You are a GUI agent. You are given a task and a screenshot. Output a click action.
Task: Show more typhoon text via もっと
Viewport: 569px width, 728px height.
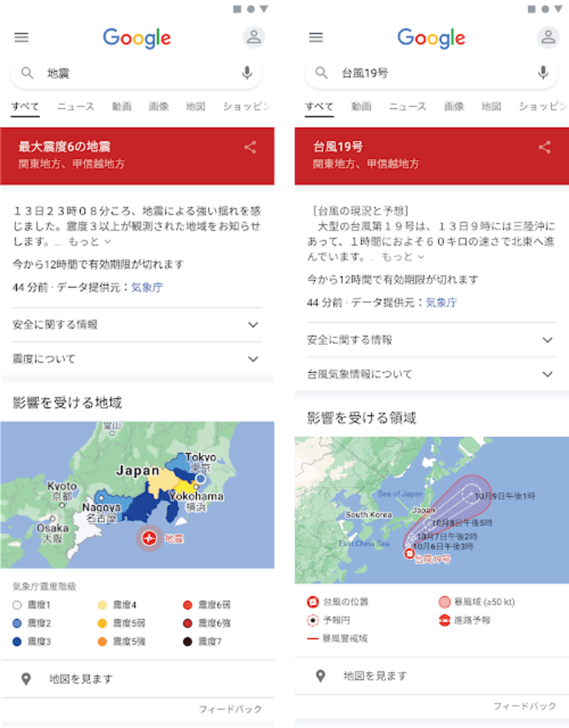tap(403, 257)
